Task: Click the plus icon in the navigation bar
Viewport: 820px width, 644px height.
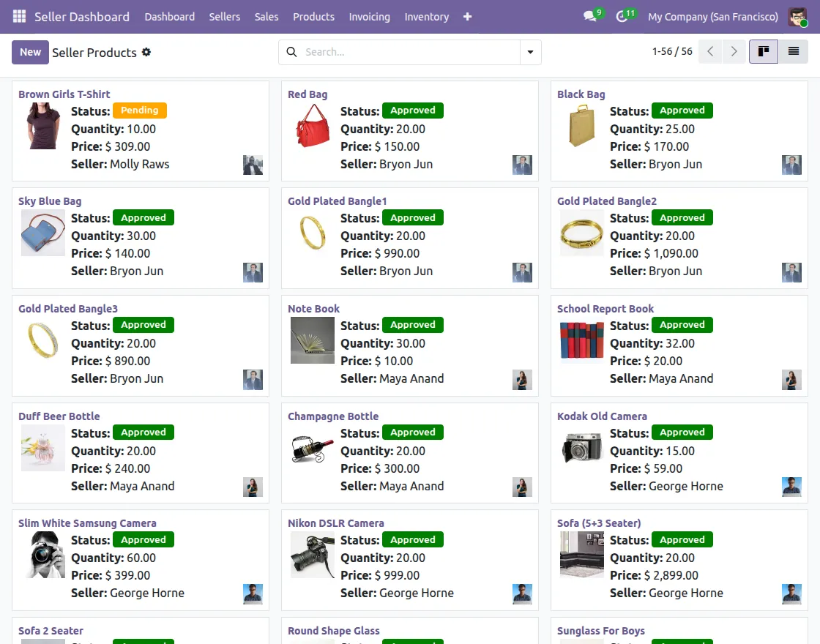Action: pos(468,17)
